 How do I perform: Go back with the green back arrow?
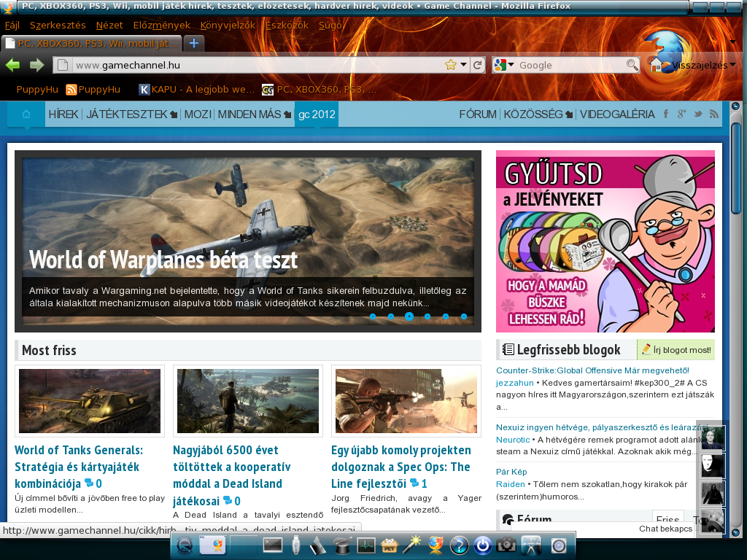[x=13, y=65]
